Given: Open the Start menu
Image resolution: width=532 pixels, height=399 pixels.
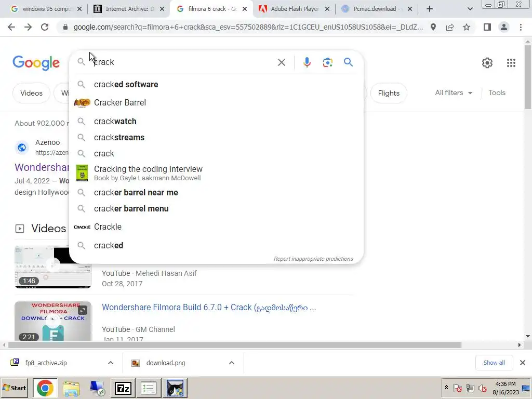Looking at the screenshot, I should [15, 388].
